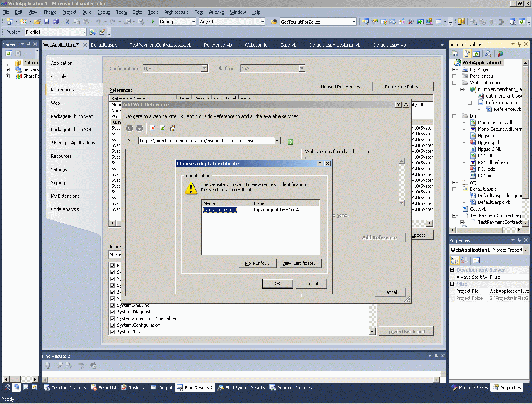532x404 pixels.
Task: Expand My Project node in Solution Explorer
Action: click(454, 69)
